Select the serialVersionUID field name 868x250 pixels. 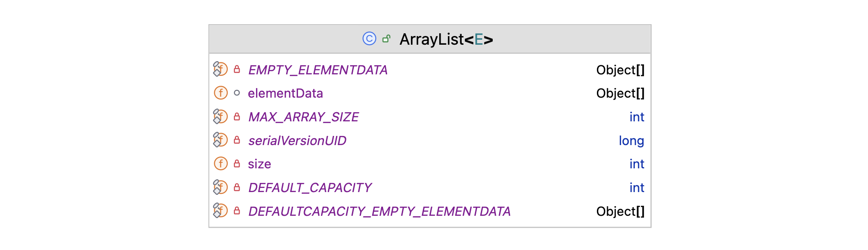[x=297, y=141]
